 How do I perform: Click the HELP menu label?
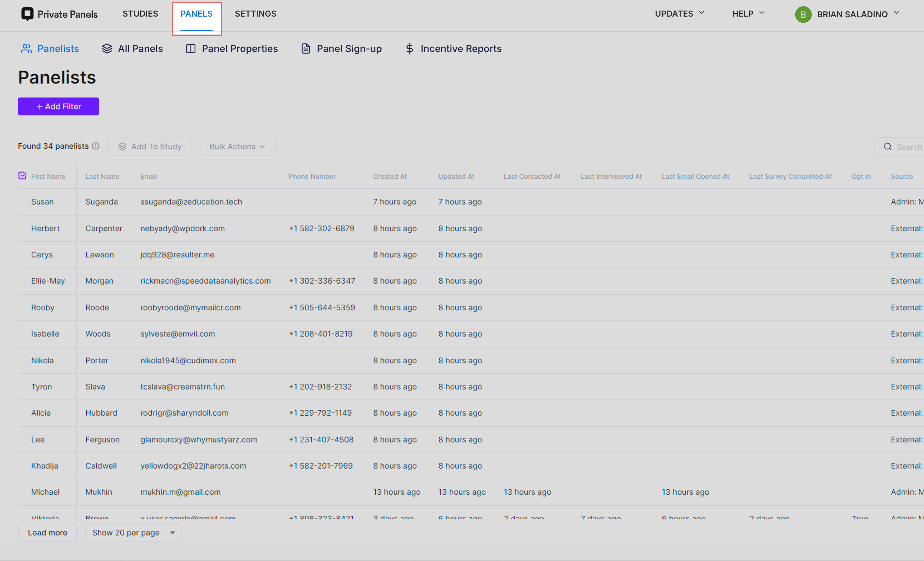[x=743, y=14]
